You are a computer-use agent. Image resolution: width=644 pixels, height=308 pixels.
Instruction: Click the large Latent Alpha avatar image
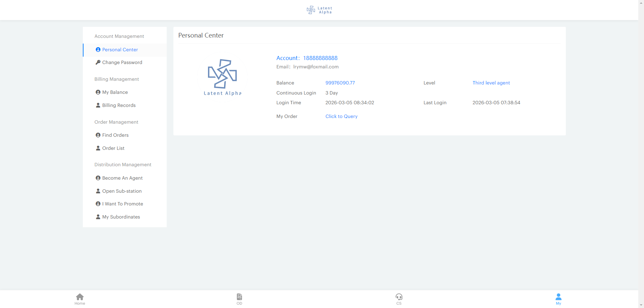222,77
